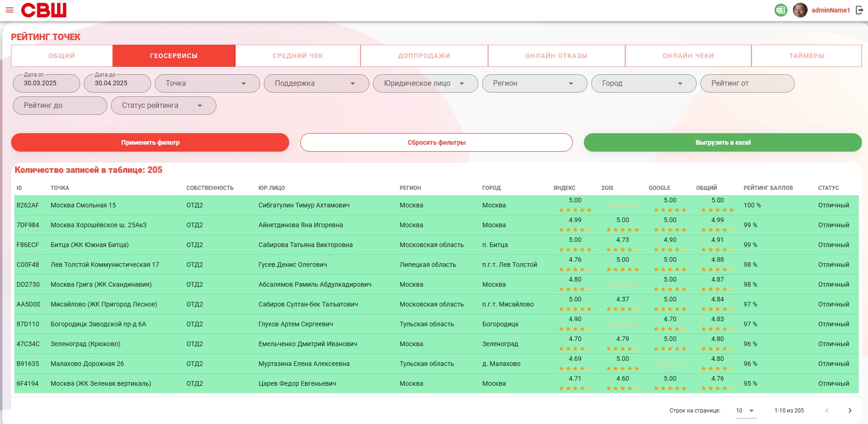Open the Юридическое лицо dropdown
The width and height of the screenshot is (868, 424).
425,83
